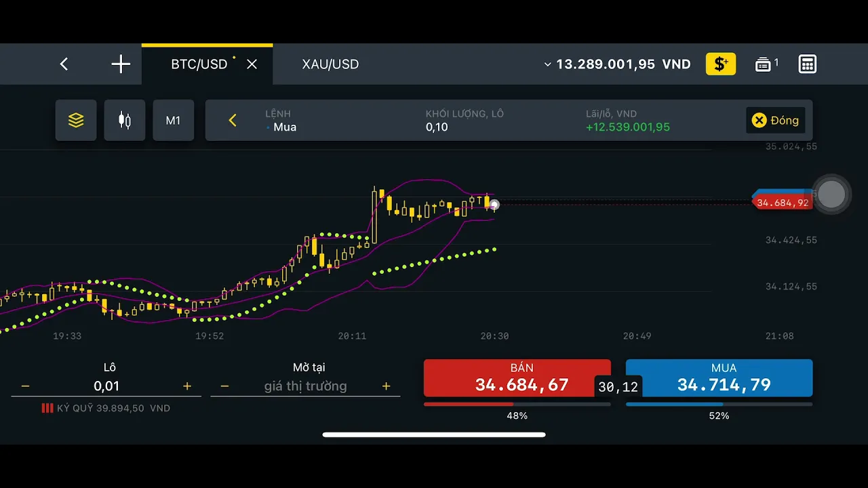Decrease open price with minus
Image resolution: width=868 pixels, height=488 pixels.
coord(224,386)
